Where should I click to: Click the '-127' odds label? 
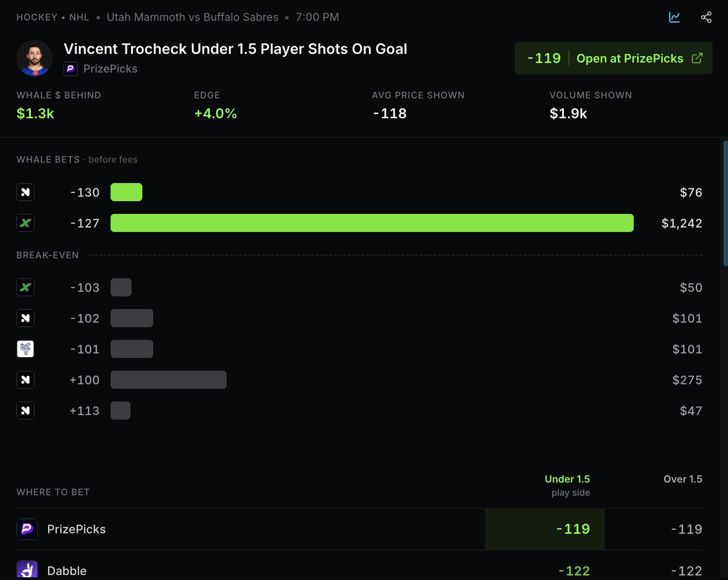coord(85,223)
